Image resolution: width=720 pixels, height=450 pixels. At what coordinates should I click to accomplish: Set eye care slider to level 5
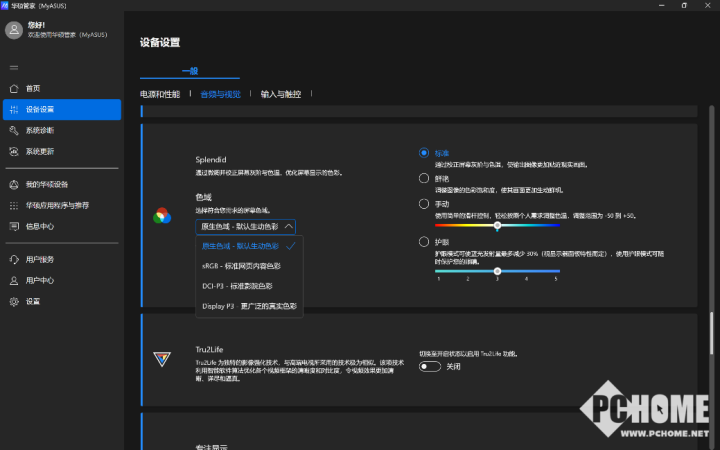pyautogui.click(x=557, y=271)
